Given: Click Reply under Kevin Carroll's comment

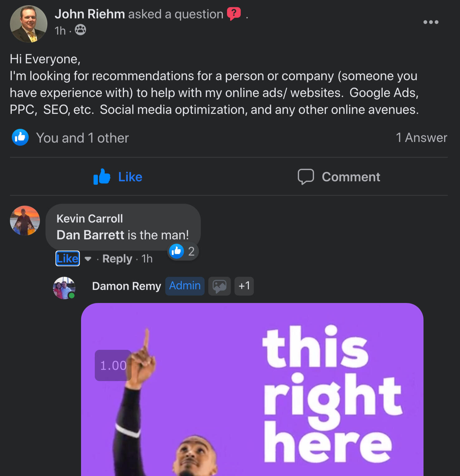Looking at the screenshot, I should pos(117,259).
